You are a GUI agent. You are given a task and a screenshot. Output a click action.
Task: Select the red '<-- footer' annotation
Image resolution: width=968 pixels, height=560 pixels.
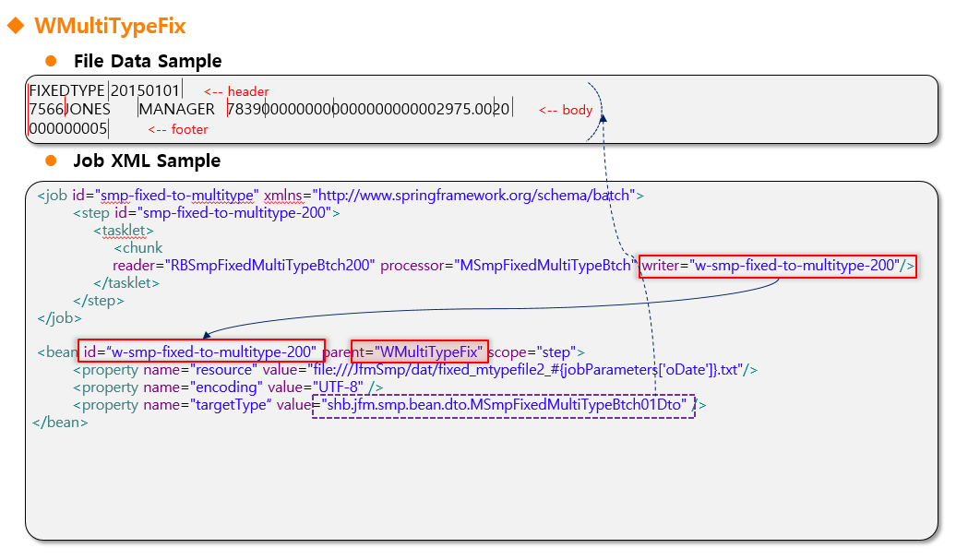point(177,129)
